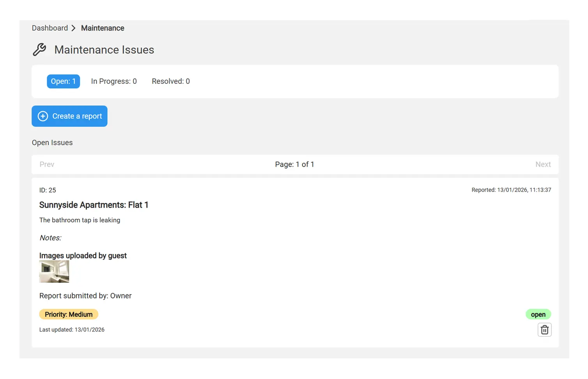Viewport: 588px width, 379px height.
Task: Click the Next pagination link
Action: (543, 164)
